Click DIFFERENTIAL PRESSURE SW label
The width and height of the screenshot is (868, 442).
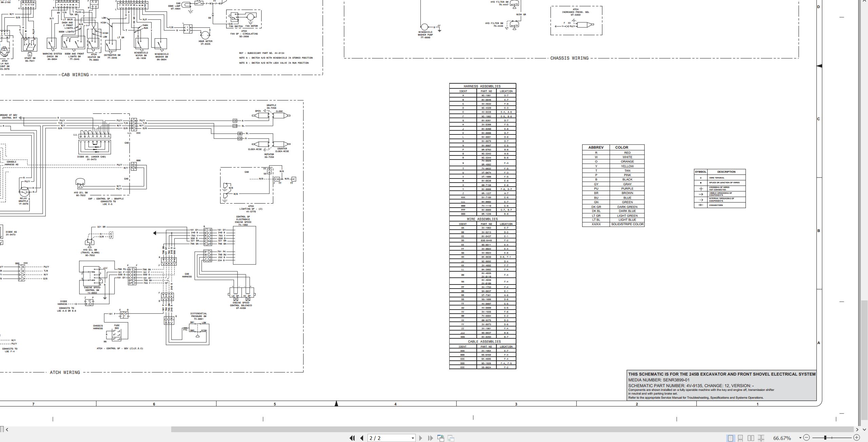(x=198, y=316)
